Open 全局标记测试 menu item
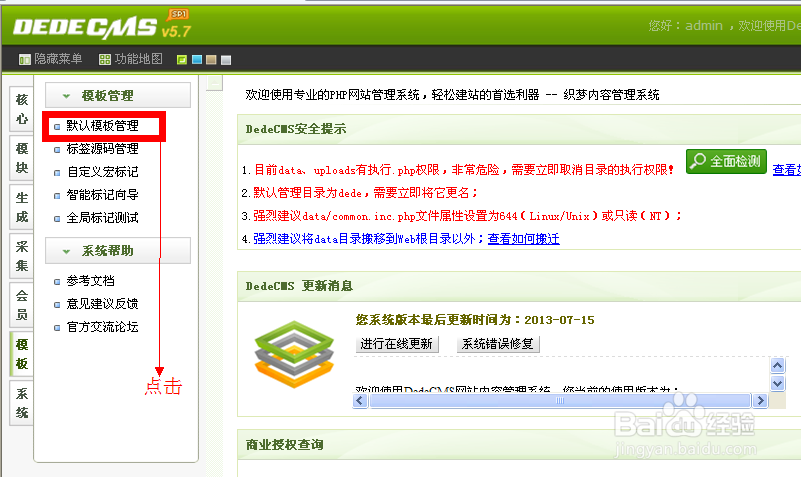 (102, 218)
